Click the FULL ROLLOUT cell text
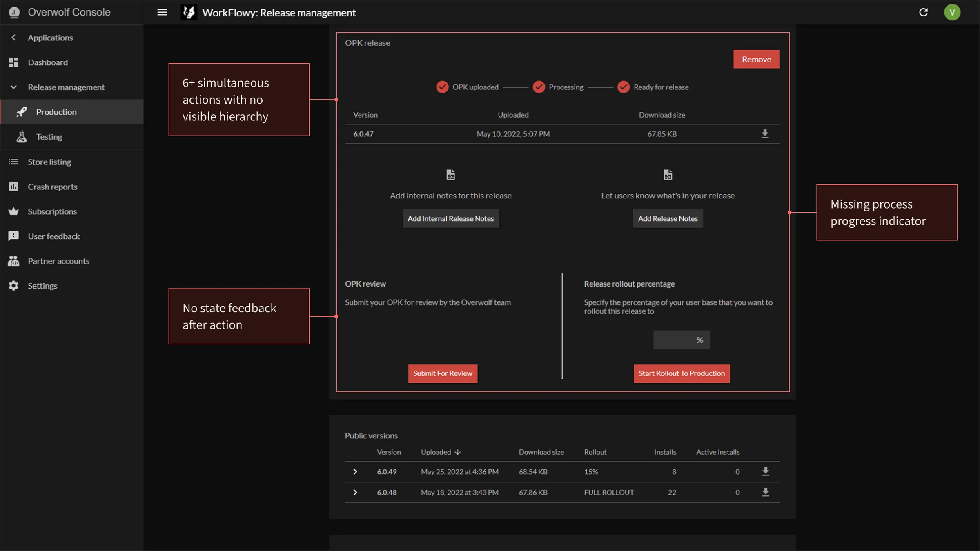This screenshot has height=551, width=980. (x=609, y=492)
